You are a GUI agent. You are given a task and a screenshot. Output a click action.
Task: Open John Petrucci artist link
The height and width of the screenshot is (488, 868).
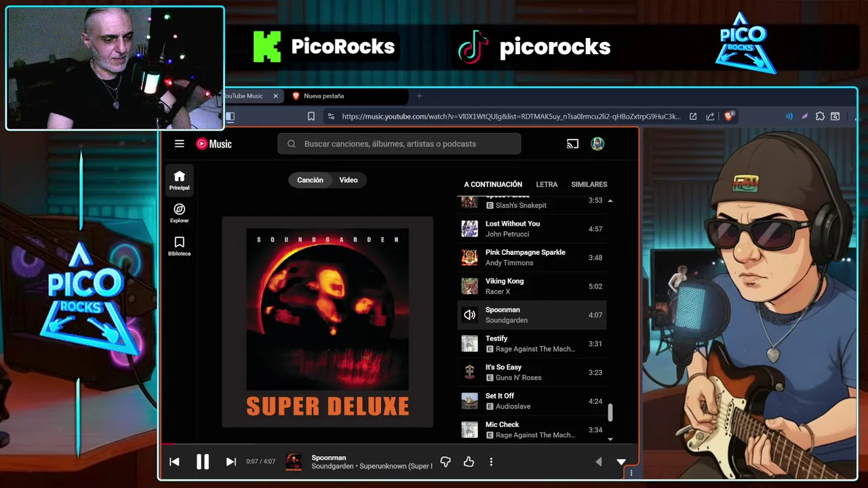(x=507, y=234)
